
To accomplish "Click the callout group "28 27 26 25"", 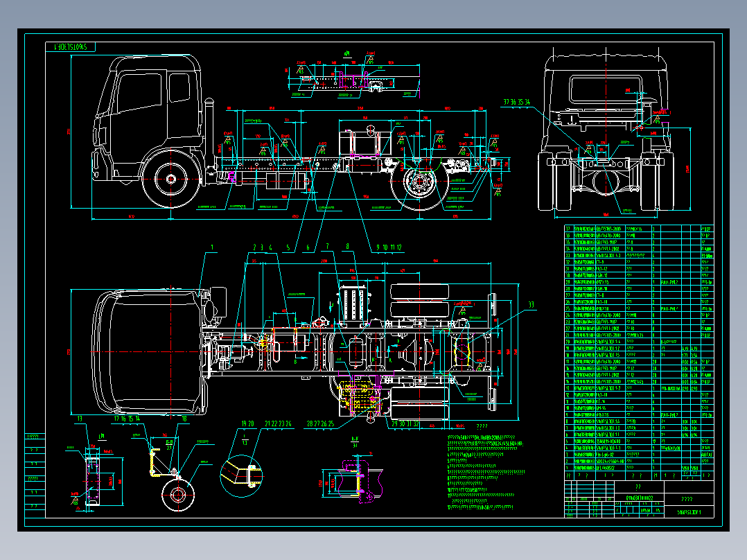I will (321, 423).
